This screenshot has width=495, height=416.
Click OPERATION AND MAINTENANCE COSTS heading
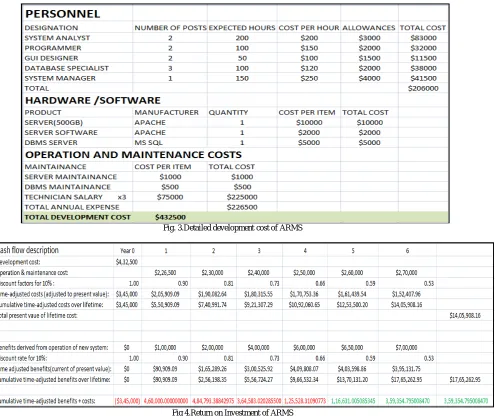(133, 155)
